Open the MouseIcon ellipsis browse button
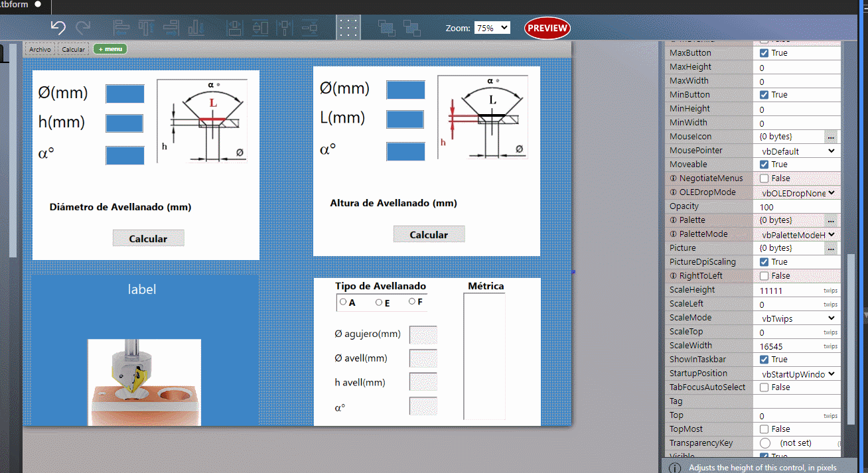The image size is (868, 473). pos(831,137)
